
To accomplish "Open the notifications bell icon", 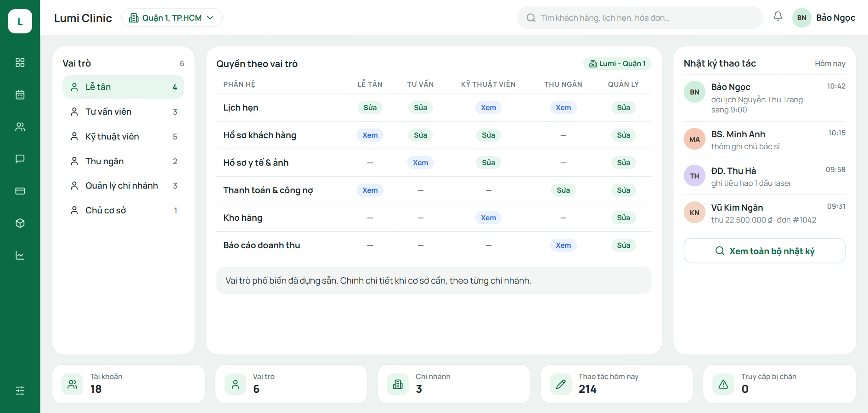I will pos(778,17).
